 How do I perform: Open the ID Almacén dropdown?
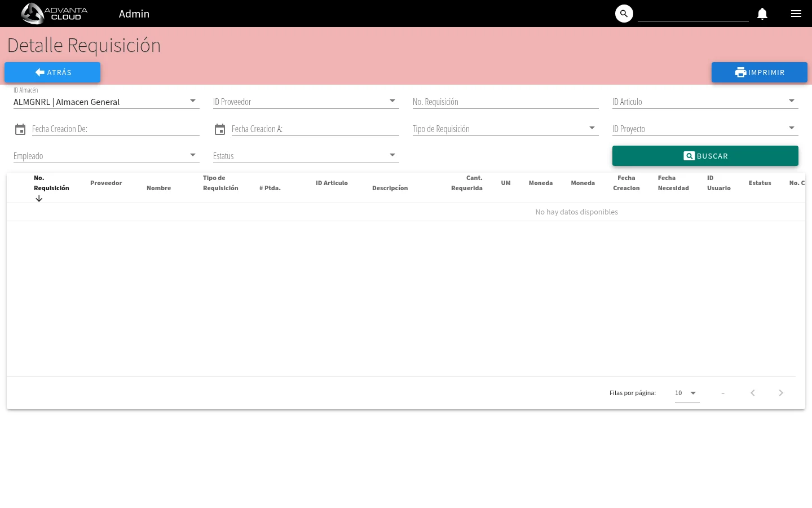(107, 102)
